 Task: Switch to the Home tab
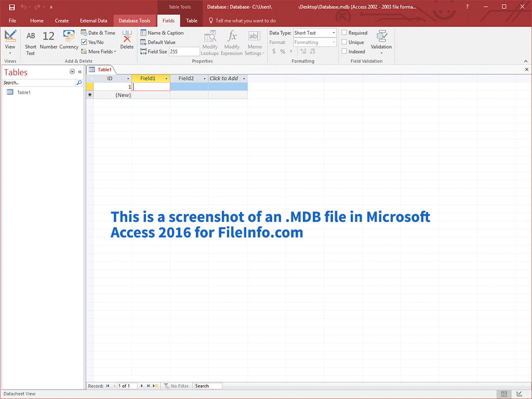pos(37,21)
